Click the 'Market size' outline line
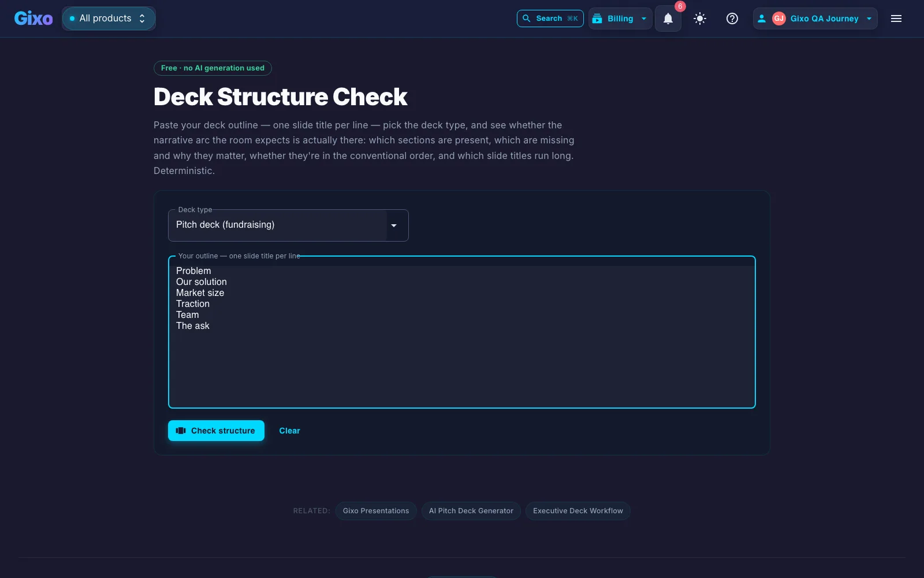This screenshot has width=924, height=578. point(200,292)
